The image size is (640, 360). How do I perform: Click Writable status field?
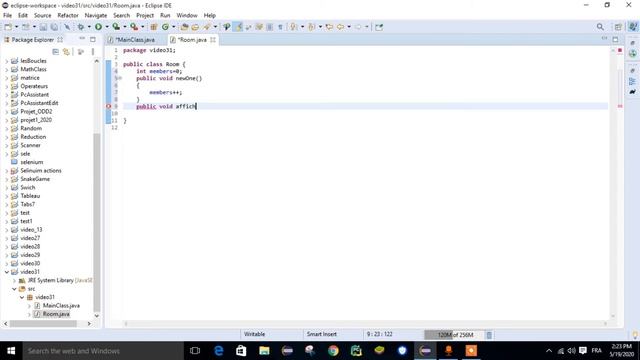pyautogui.click(x=255, y=334)
